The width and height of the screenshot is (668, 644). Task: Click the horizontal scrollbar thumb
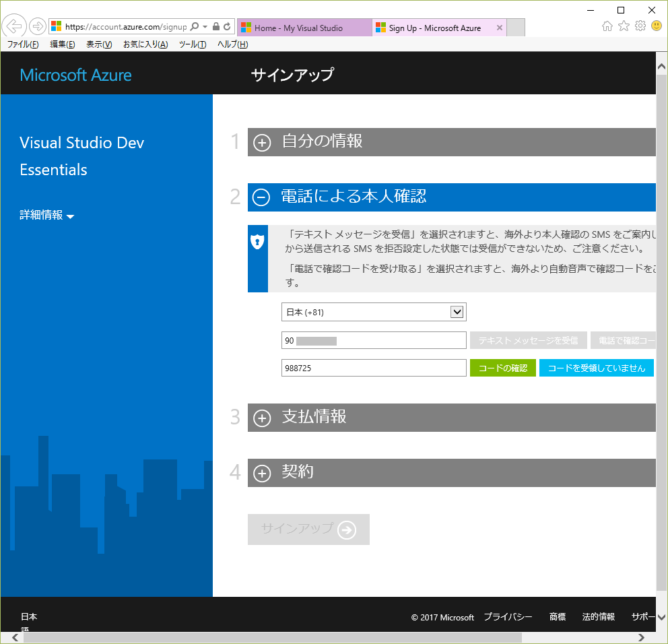[x=273, y=638]
